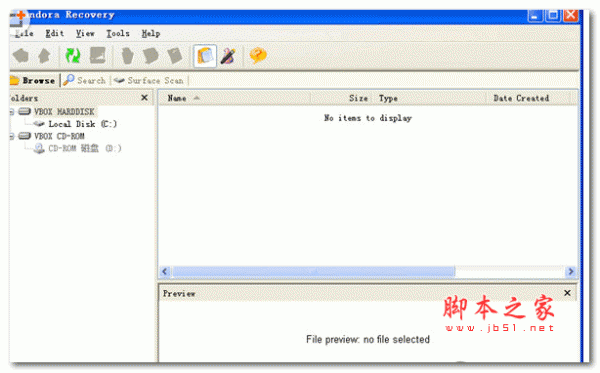This screenshot has height=373, width=600.
Task: Collapse the VBOX HARDDISK tree node
Action: pyautogui.click(x=11, y=112)
